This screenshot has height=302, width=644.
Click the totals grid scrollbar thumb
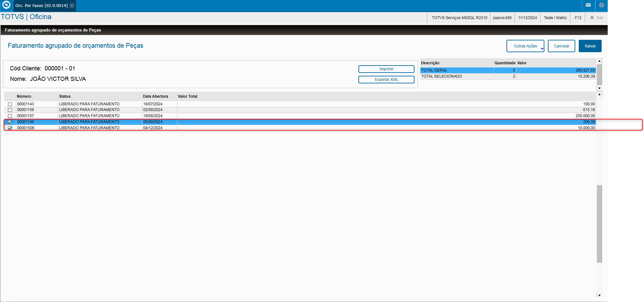click(x=599, y=74)
